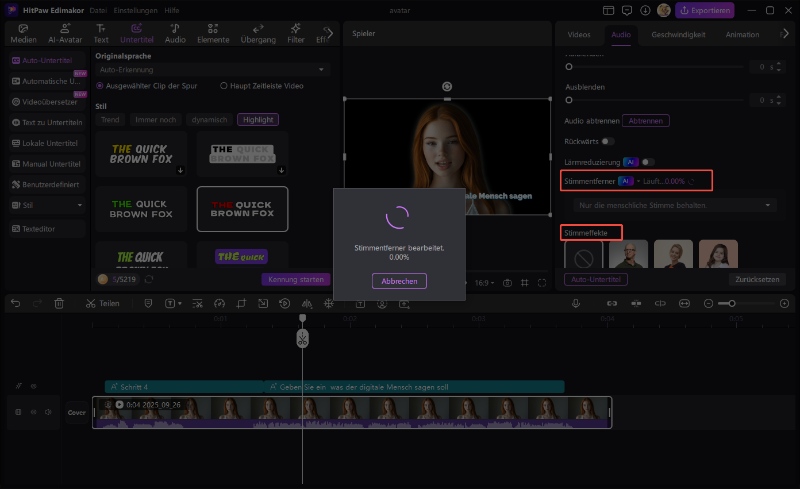Image resolution: width=800 pixels, height=489 pixels.
Task: Click the feedback message icon in title bar
Action: coord(627,10)
